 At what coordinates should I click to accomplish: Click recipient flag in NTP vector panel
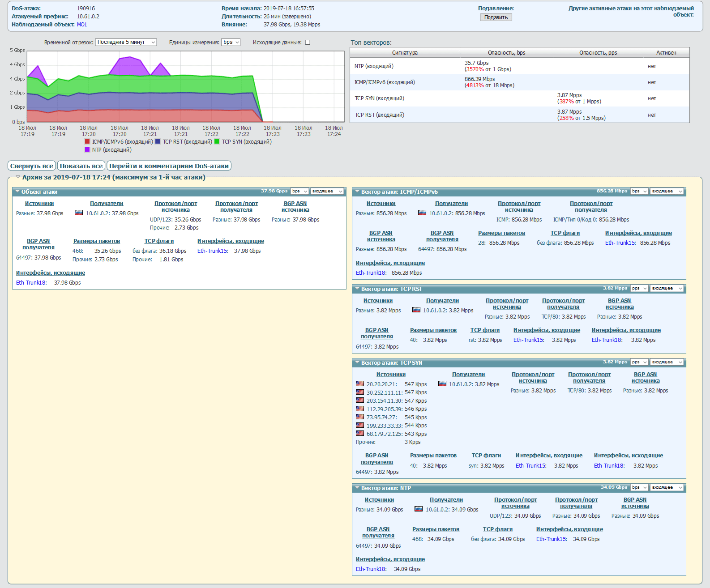click(x=418, y=509)
